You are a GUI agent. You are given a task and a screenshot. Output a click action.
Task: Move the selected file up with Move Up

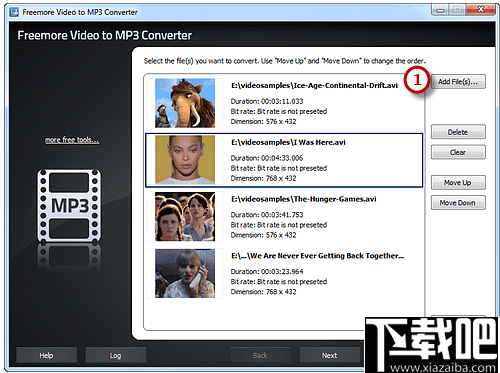pyautogui.click(x=458, y=183)
